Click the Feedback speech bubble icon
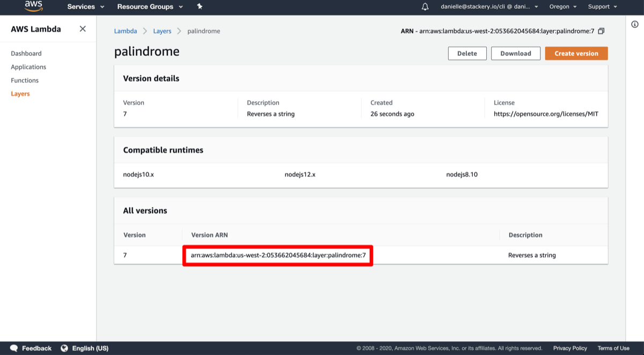 [x=14, y=348]
